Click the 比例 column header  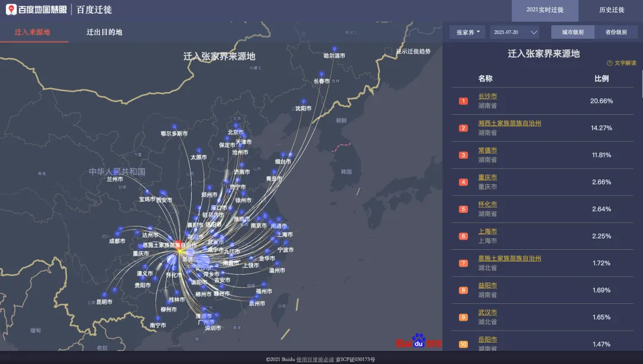tap(601, 79)
